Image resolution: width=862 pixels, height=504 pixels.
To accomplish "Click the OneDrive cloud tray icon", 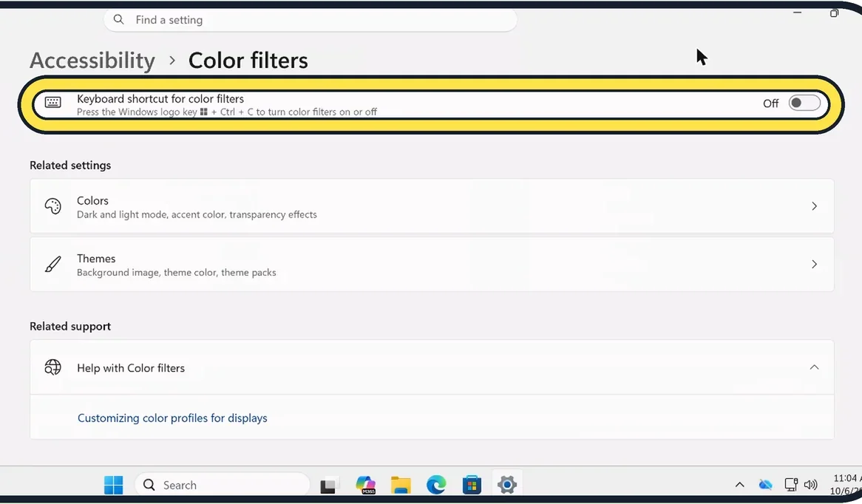I will coord(765,484).
